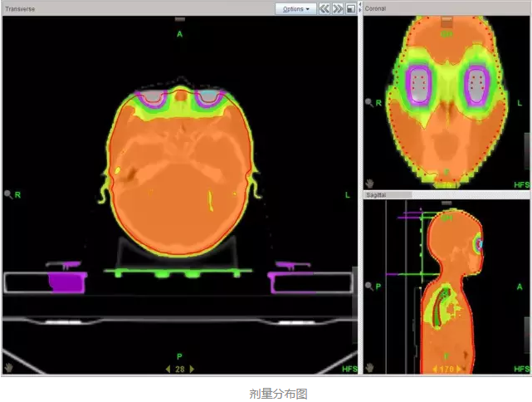Select the zoom magnifier in Transverse view

[x=8, y=194]
